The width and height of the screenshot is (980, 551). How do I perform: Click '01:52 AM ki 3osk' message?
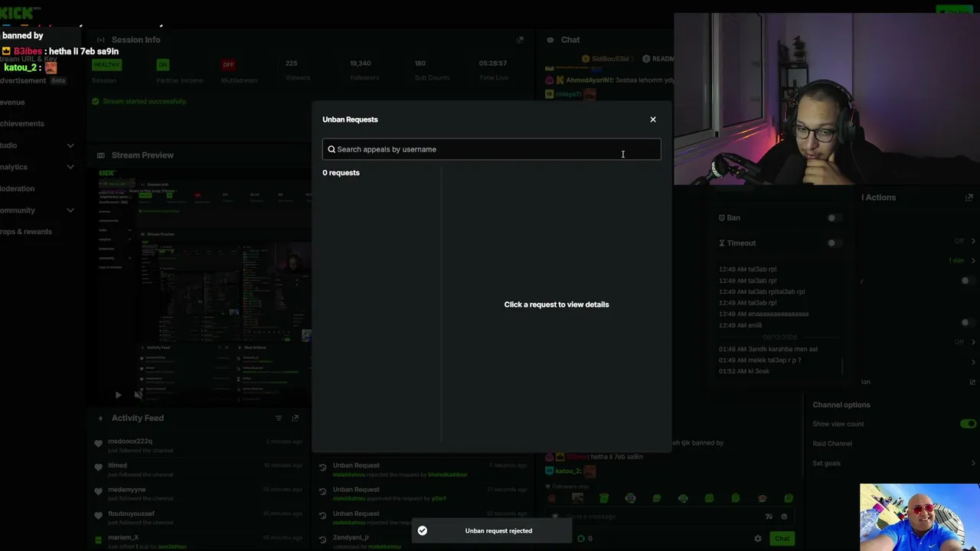point(744,371)
